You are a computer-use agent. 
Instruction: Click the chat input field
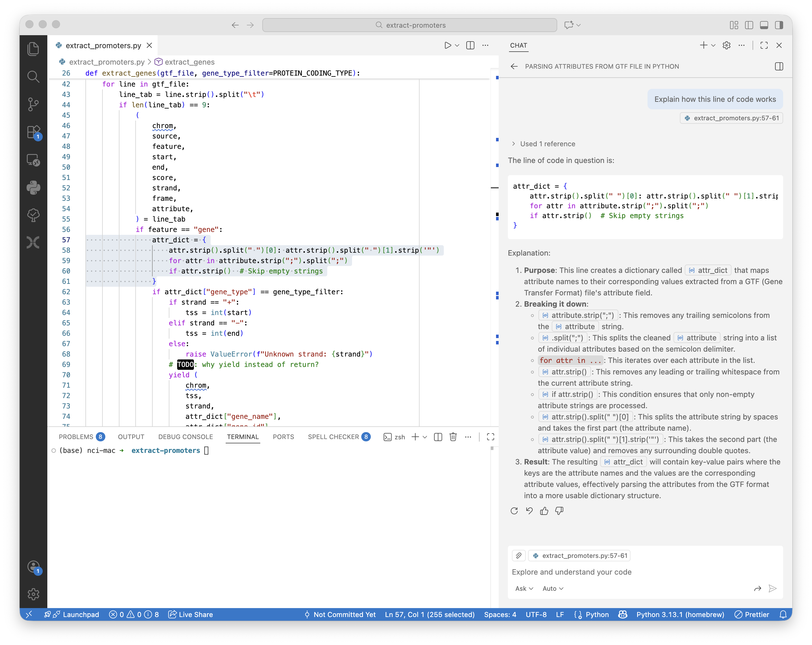(640, 572)
